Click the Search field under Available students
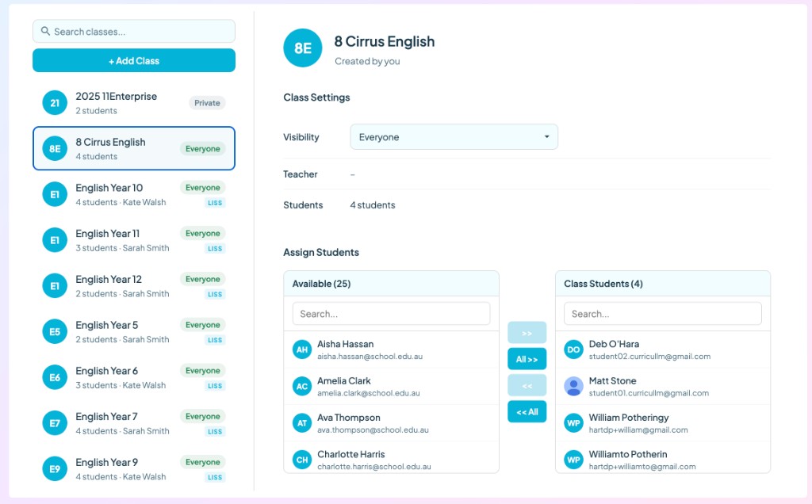Viewport: 812px width, 504px height. point(391,313)
